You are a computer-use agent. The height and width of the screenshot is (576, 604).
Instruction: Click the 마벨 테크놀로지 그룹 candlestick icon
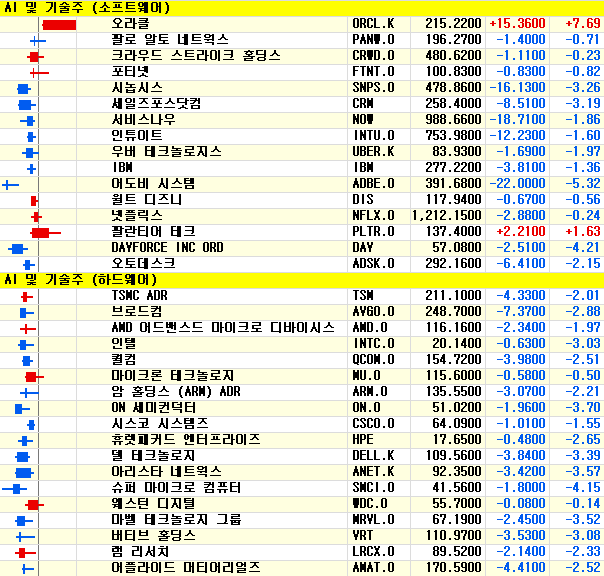point(24,521)
